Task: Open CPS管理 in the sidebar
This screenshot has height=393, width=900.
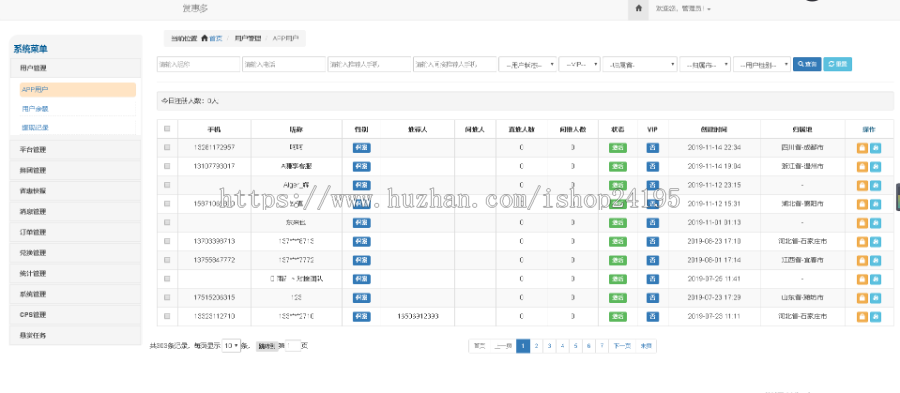Action: pyautogui.click(x=76, y=315)
